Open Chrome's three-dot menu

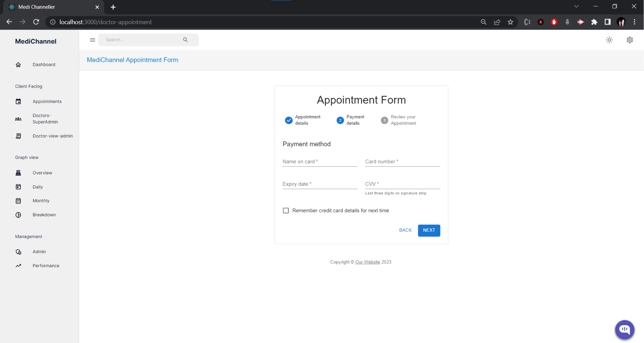(x=634, y=22)
